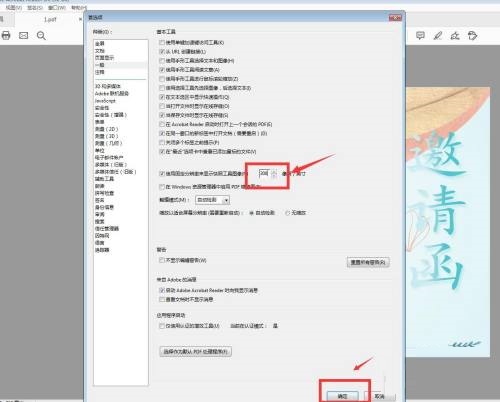Viewport: 500px width, 402px height.
Task: Click the magnifier Search icon in the toolbar
Action: click(41, 36)
